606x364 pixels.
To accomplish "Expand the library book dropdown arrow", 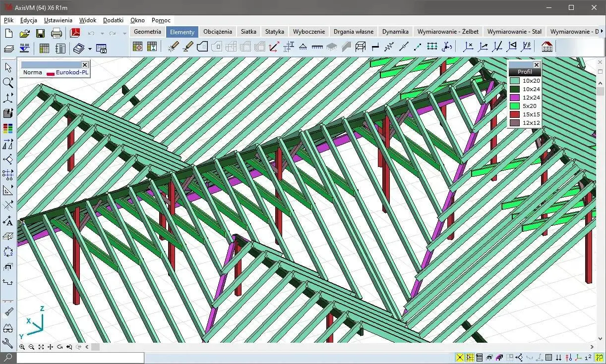I will [90, 49].
